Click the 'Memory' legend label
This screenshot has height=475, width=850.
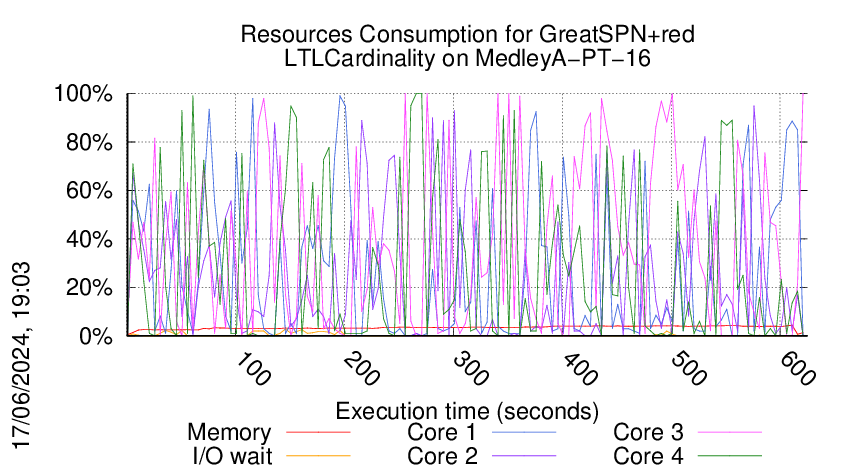click(229, 433)
